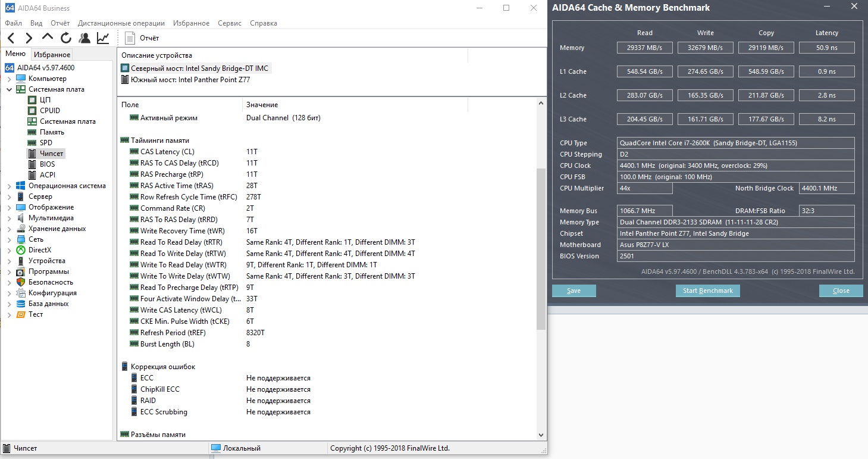Expand the Мультимедиа tree node
The width and height of the screenshot is (868, 459).
tap(9, 218)
